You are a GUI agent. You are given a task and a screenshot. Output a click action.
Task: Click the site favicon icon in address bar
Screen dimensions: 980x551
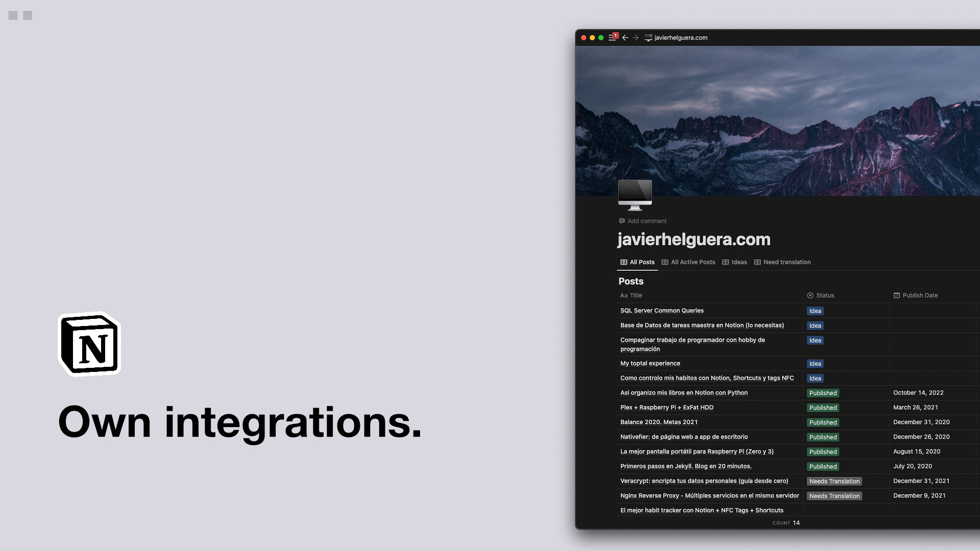[648, 37]
